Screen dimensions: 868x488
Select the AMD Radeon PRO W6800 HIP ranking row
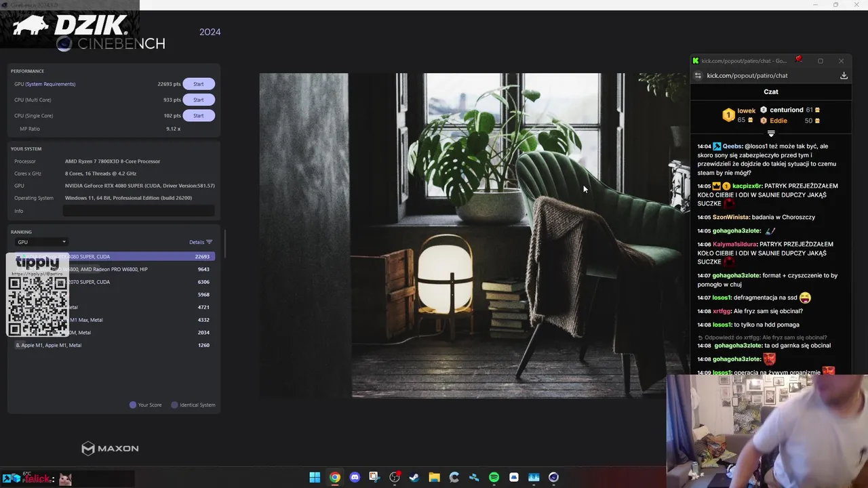[114, 269]
